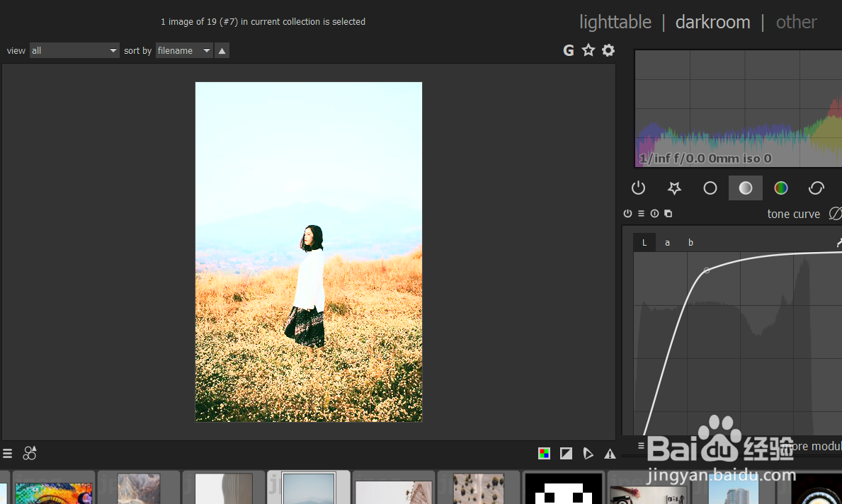Select the L channel tab of tone curve
This screenshot has width=842, height=504.
point(644,243)
